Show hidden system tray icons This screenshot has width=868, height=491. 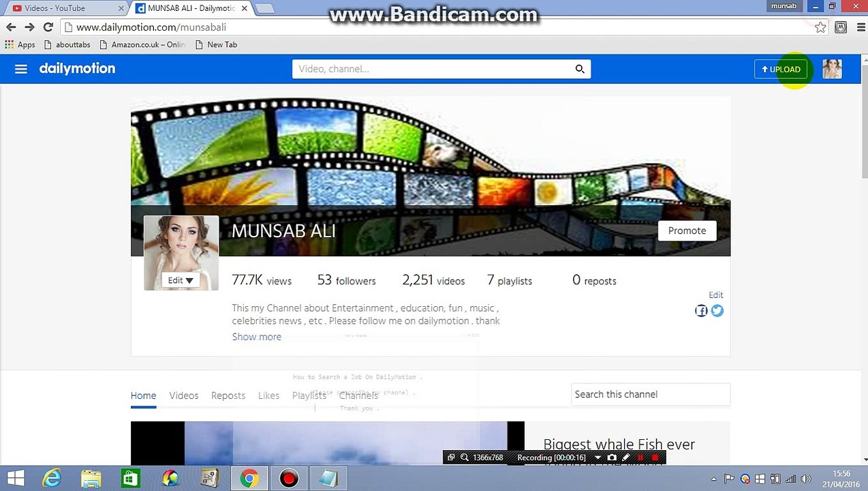coord(714,479)
